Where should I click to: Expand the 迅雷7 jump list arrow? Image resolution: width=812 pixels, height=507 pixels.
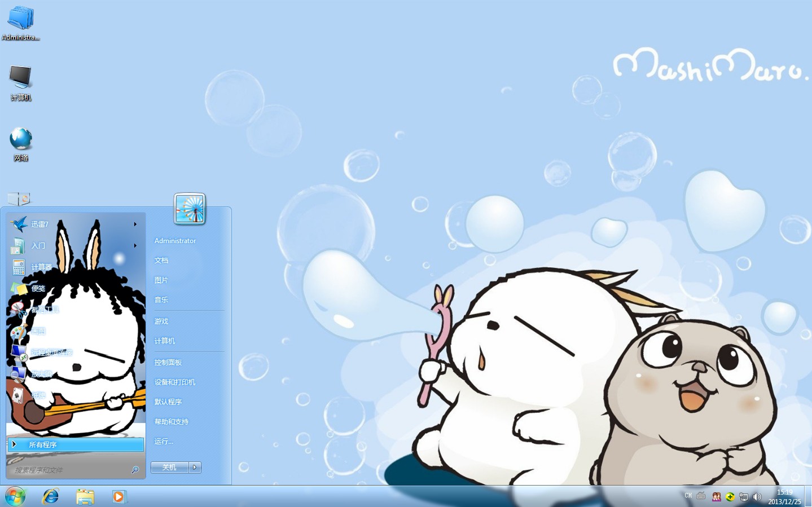pos(135,224)
